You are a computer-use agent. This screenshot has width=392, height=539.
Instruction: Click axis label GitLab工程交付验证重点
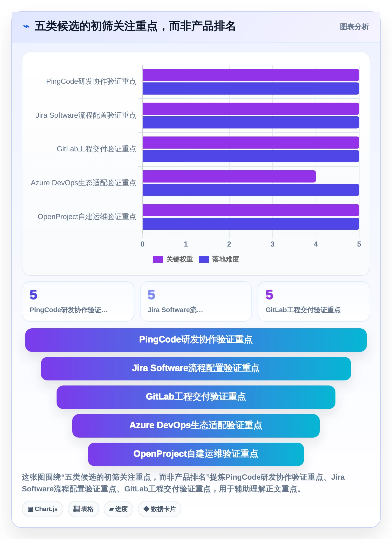tap(96, 149)
